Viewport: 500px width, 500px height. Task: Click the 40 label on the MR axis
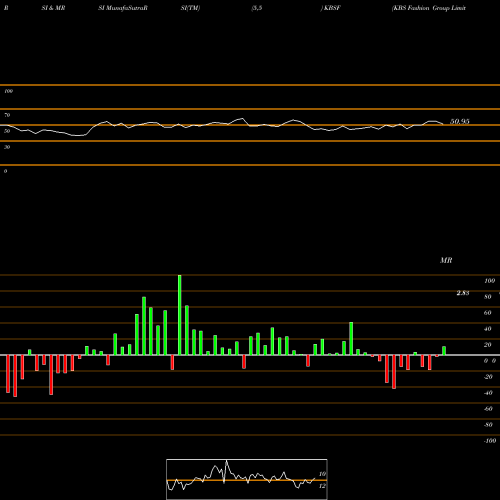pos(488,329)
